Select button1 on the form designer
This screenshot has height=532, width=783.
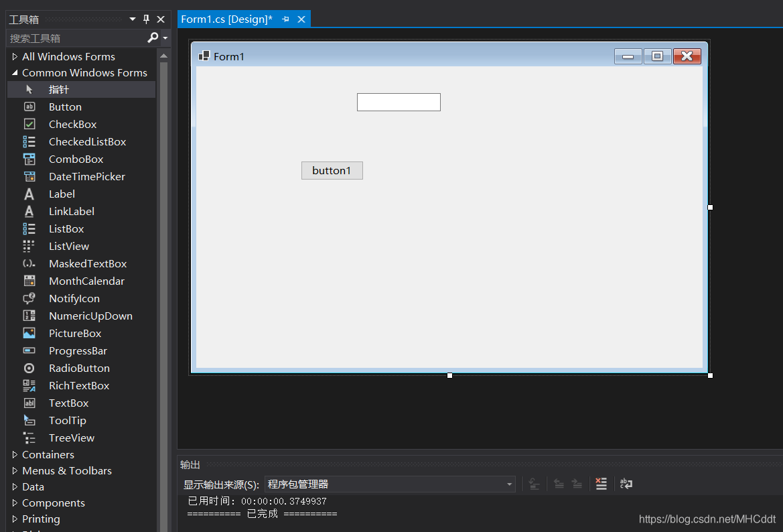tap(332, 170)
